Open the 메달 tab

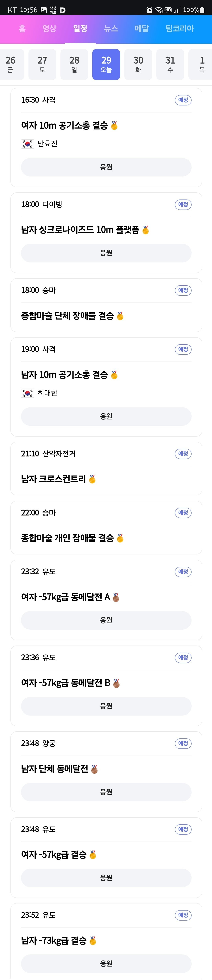point(142,29)
